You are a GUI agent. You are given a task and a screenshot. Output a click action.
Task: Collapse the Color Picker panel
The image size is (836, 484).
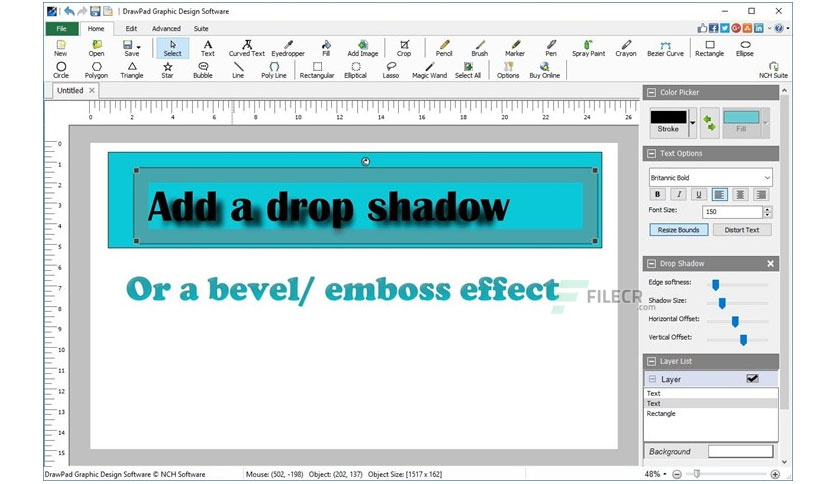[651, 93]
